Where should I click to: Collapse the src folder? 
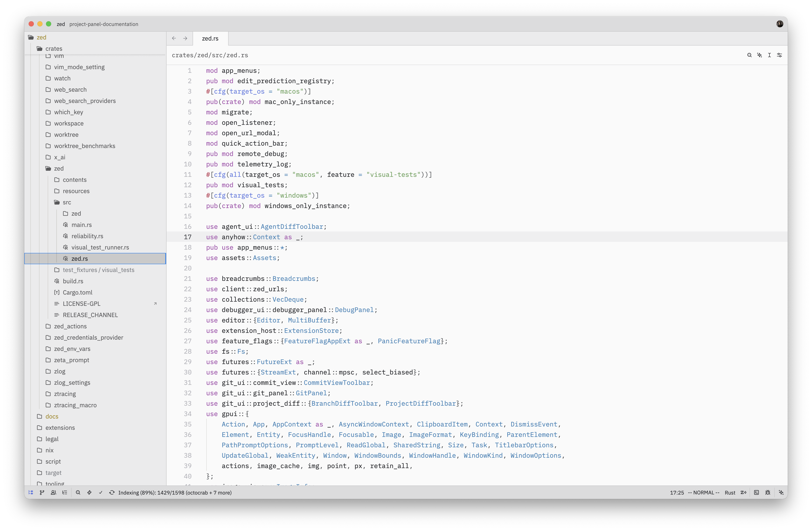click(x=67, y=202)
